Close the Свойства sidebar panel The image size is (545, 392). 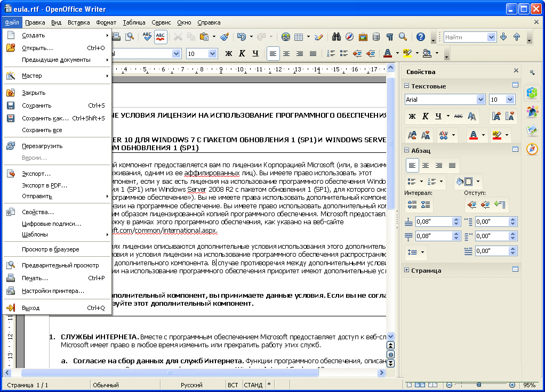pos(516,70)
